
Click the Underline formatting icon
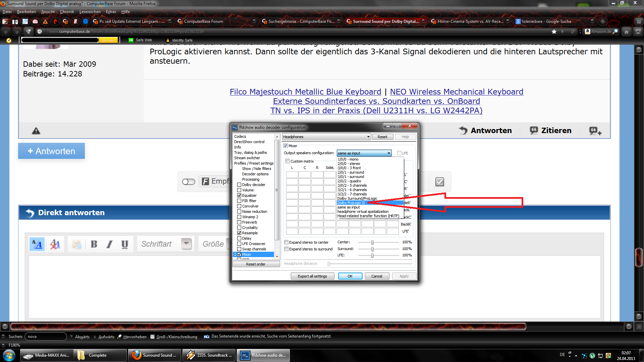(x=125, y=244)
